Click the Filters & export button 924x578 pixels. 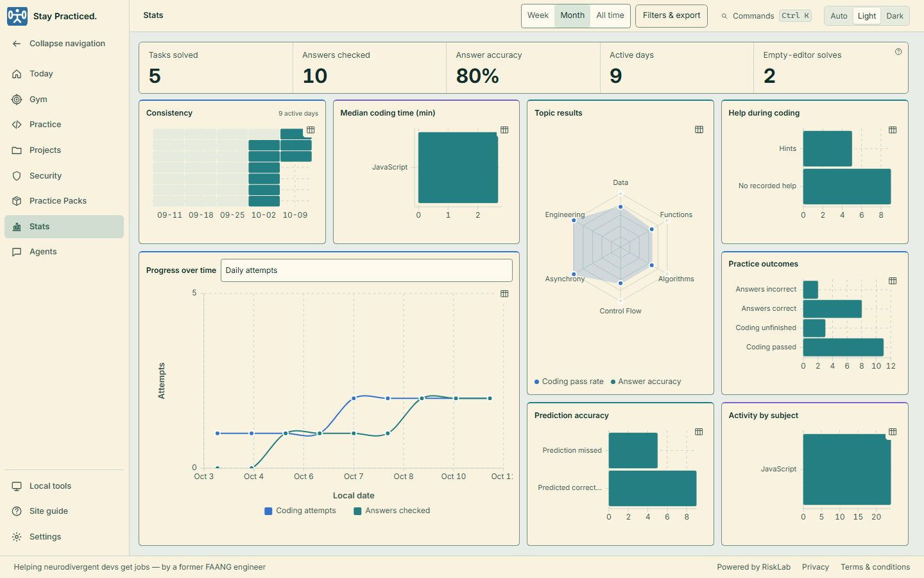[x=671, y=15]
